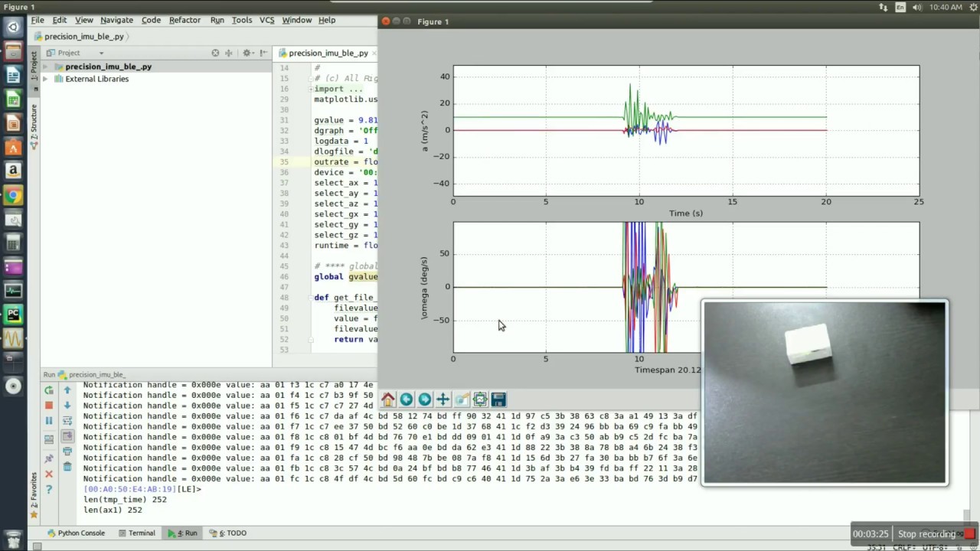
Task: Reset the plot with the Home icon
Action: pos(388,399)
